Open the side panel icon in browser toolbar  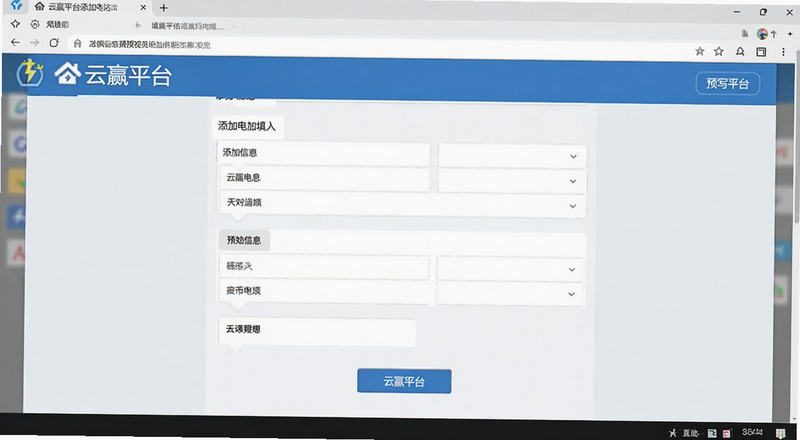click(761, 52)
